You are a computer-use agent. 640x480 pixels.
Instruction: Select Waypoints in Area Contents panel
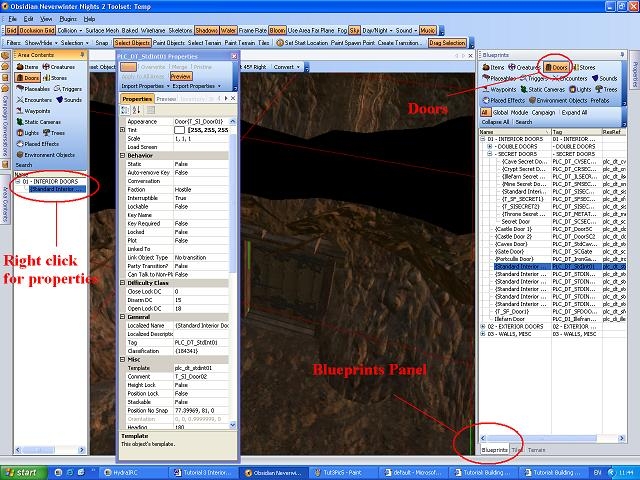pos(32,111)
